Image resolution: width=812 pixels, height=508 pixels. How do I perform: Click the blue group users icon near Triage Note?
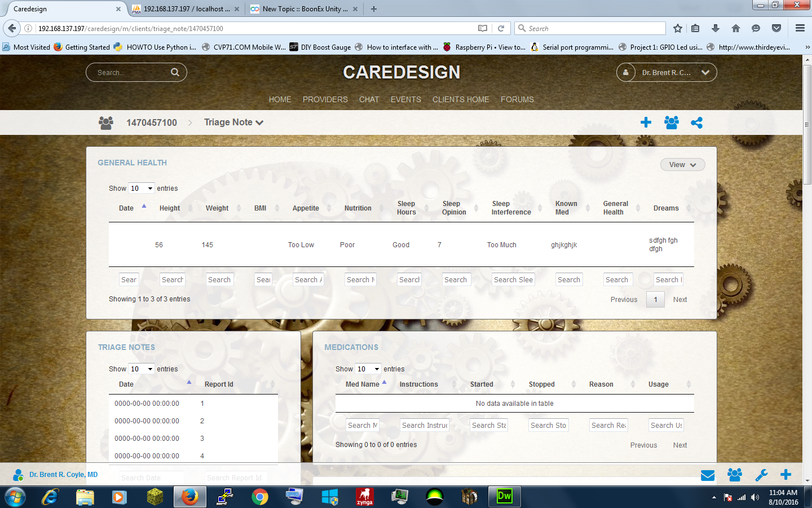[671, 122]
